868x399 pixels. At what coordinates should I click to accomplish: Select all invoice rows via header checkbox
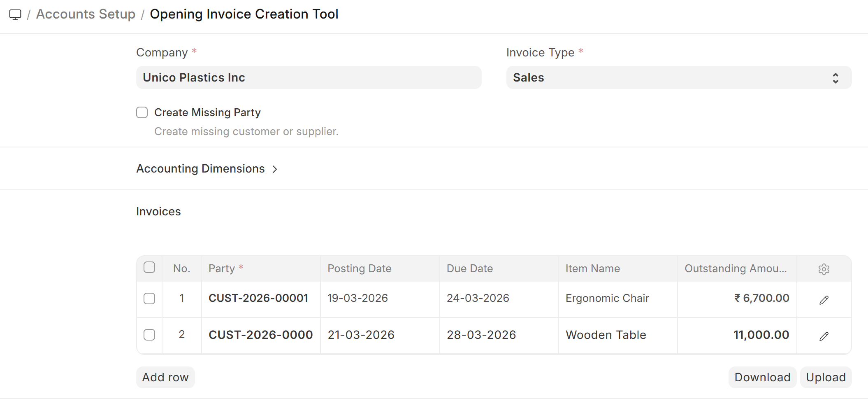[x=149, y=268]
